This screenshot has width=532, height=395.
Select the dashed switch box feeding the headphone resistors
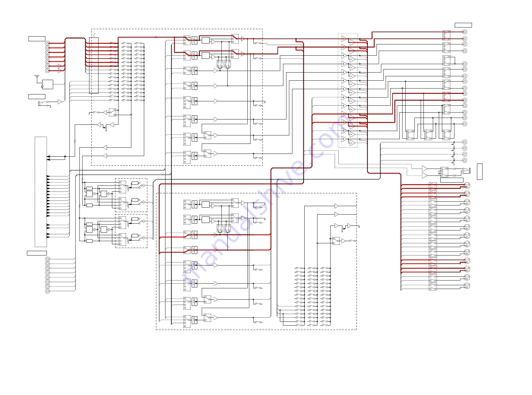point(444,172)
